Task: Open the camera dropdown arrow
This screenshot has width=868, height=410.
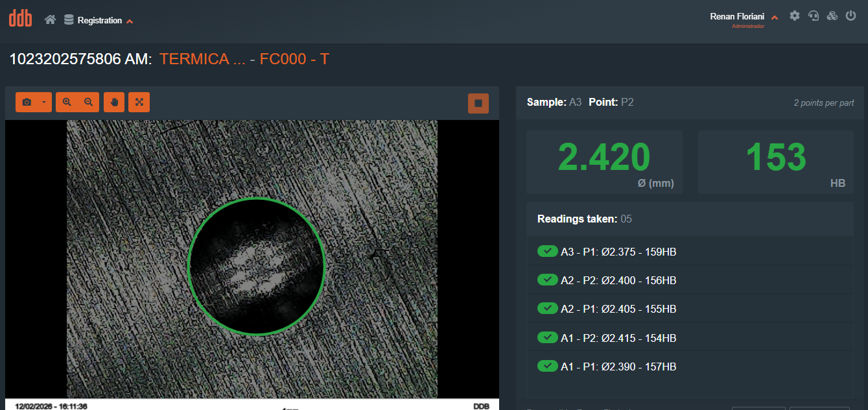Action: point(43,102)
